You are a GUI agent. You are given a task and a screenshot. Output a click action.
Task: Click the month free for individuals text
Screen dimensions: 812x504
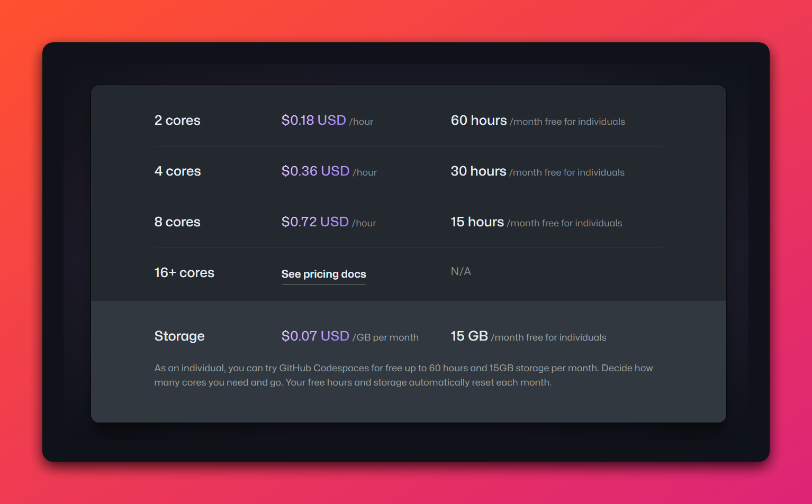[x=567, y=122]
